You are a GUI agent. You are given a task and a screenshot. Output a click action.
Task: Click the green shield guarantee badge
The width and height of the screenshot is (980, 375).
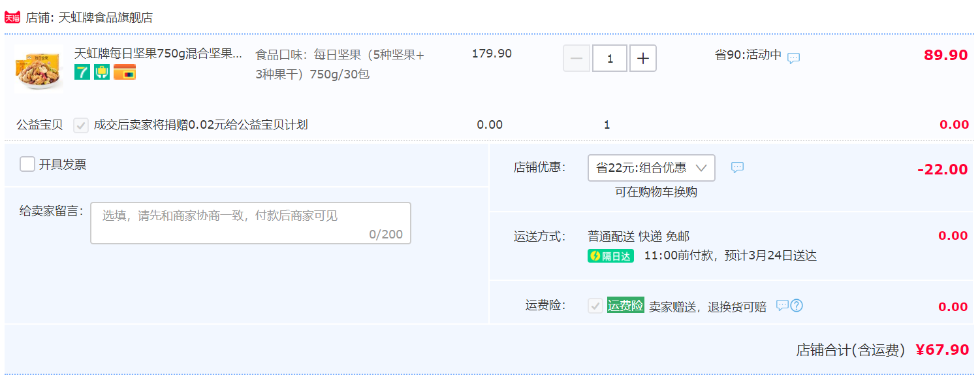(x=102, y=73)
